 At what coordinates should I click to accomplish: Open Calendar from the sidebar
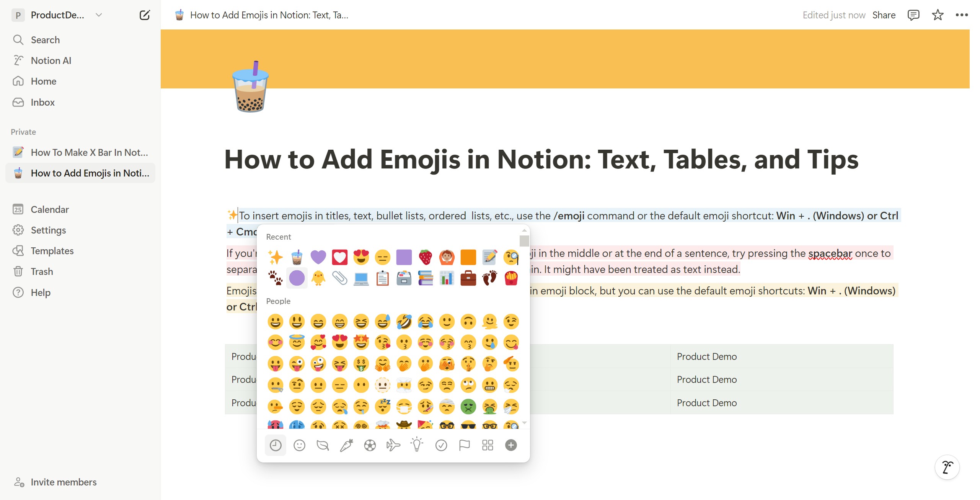pyautogui.click(x=80, y=209)
